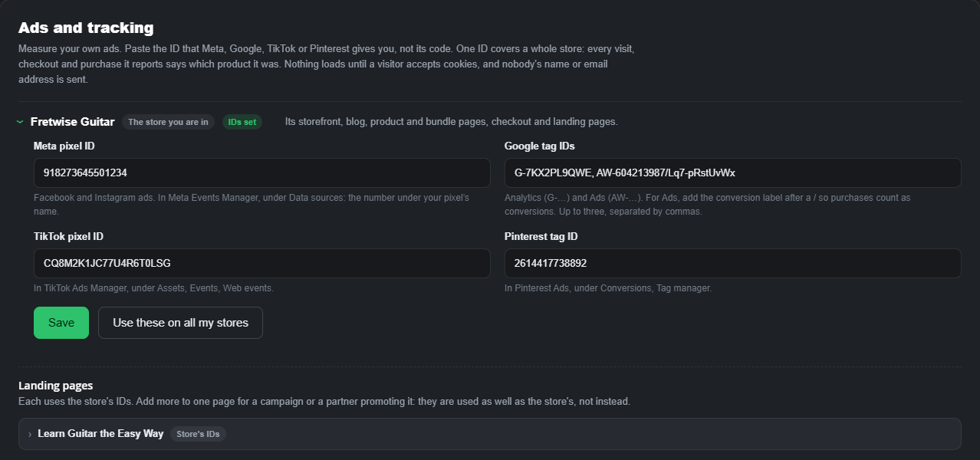Click the Google tag IDs input field
The image size is (980, 460).
click(x=732, y=172)
